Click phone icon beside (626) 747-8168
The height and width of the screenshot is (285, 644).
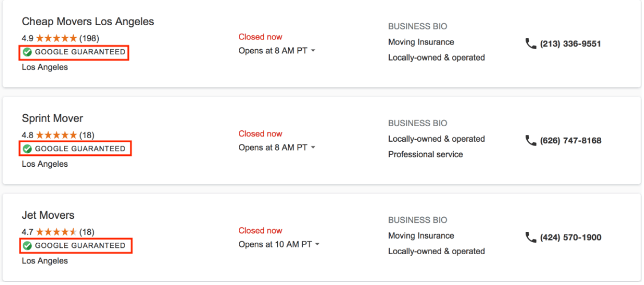click(x=531, y=141)
